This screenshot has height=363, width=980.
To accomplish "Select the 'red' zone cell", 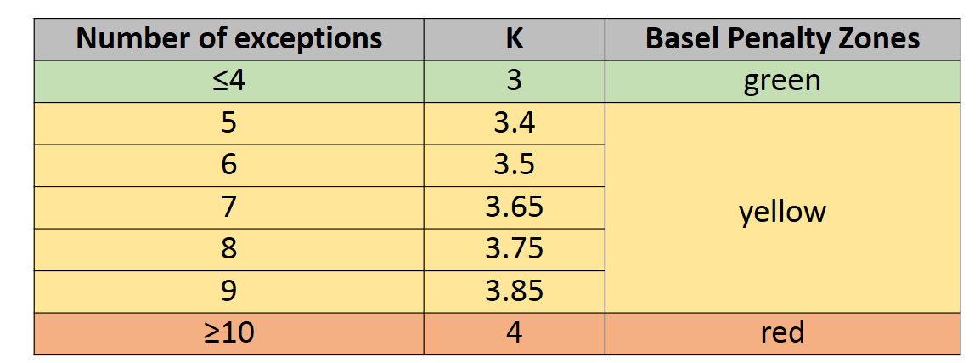I will tap(782, 333).
